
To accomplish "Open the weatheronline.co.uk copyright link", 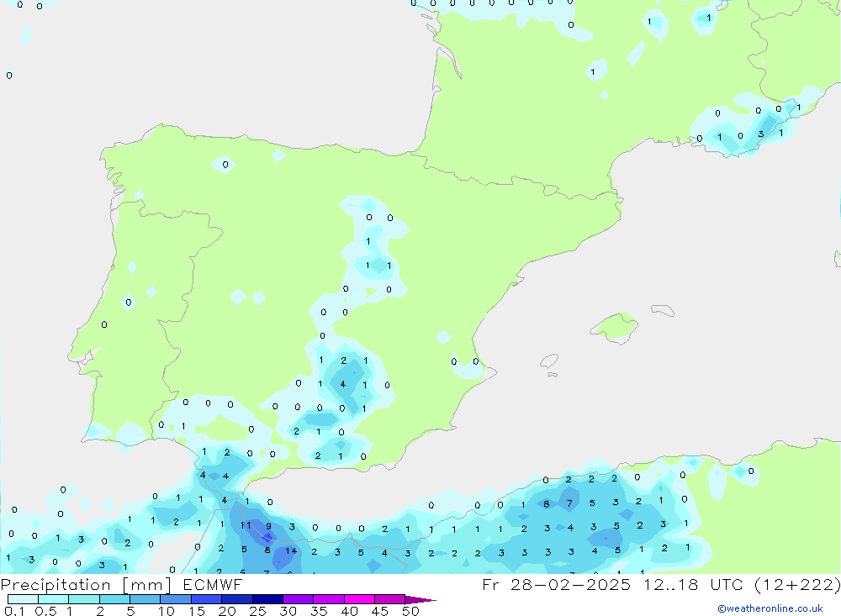I will (770, 608).
